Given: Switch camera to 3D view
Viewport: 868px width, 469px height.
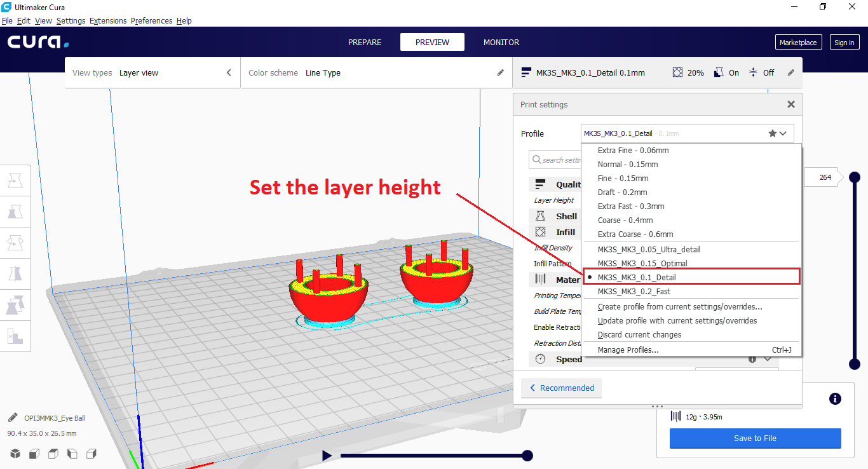Looking at the screenshot, I should point(15,454).
